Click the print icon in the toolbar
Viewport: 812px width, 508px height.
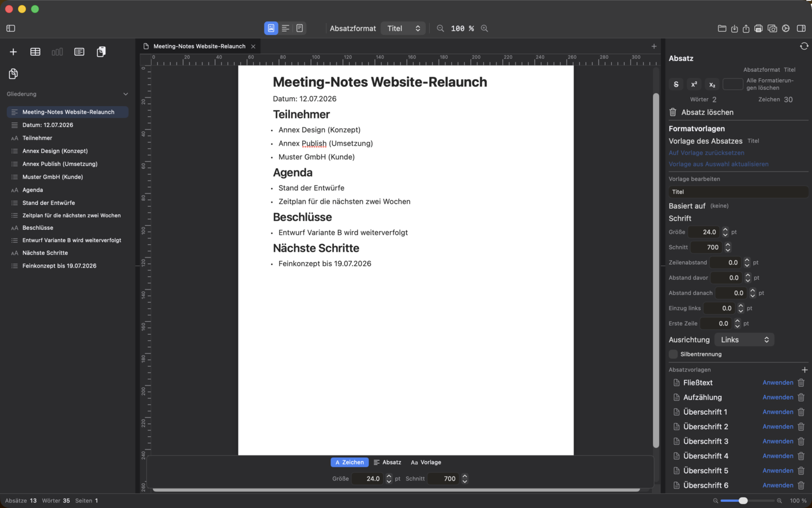pos(758,28)
